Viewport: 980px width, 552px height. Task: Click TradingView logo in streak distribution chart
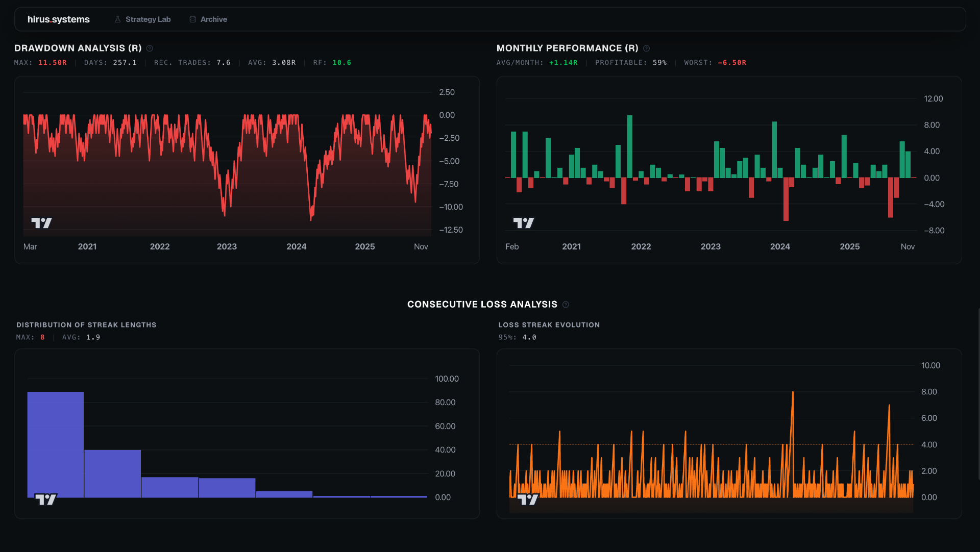[x=46, y=499]
